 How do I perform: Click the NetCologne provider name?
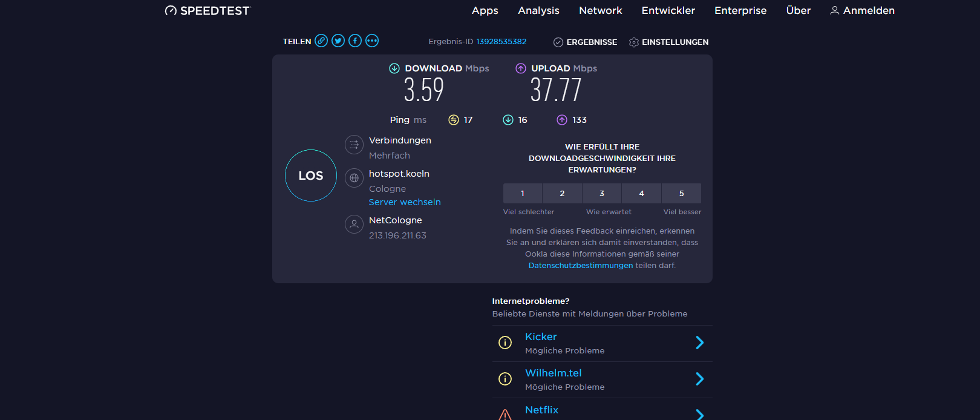(x=396, y=220)
